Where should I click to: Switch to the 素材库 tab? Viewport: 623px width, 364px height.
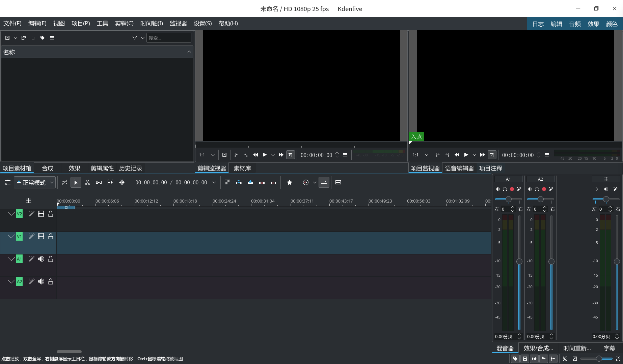pos(242,168)
